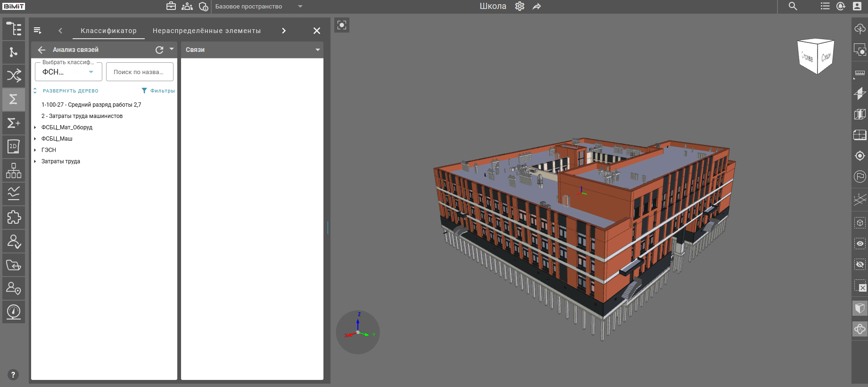The image size is (868, 387).
Task: Open the search magnifier in top bar
Action: 793,6
